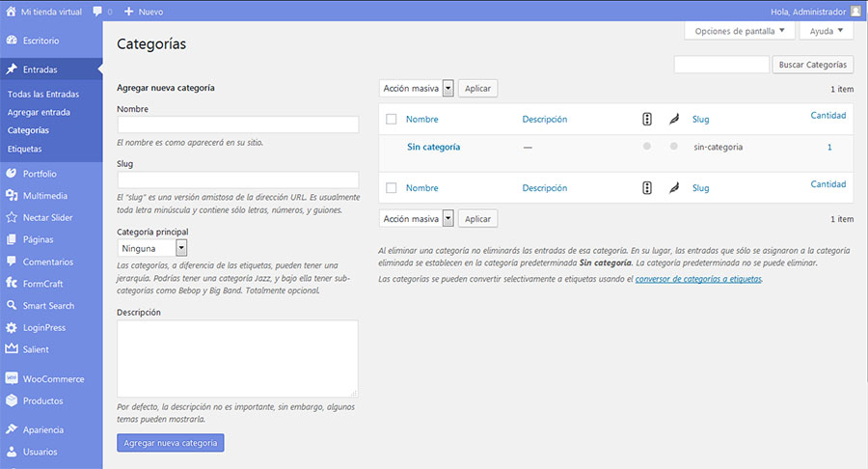Open the Categoría principal Ninguna dropdown
Viewport: 868px width, 469px height.
[152, 248]
